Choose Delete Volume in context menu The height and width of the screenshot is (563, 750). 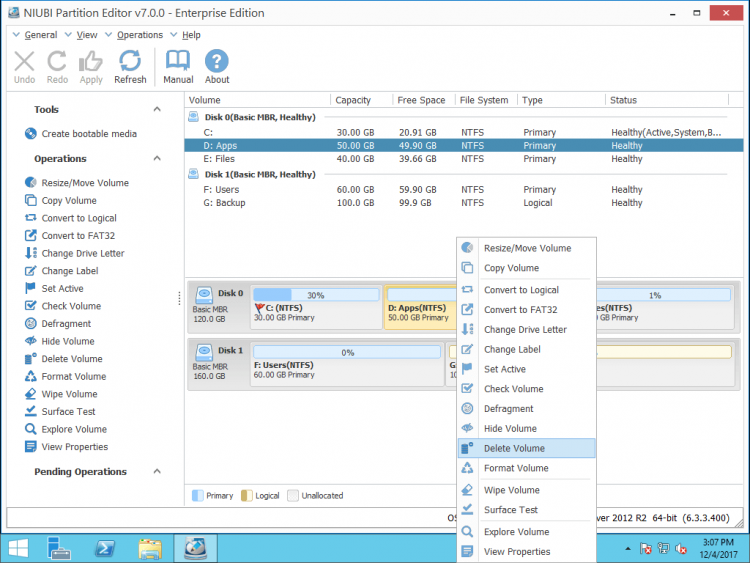pos(527,448)
